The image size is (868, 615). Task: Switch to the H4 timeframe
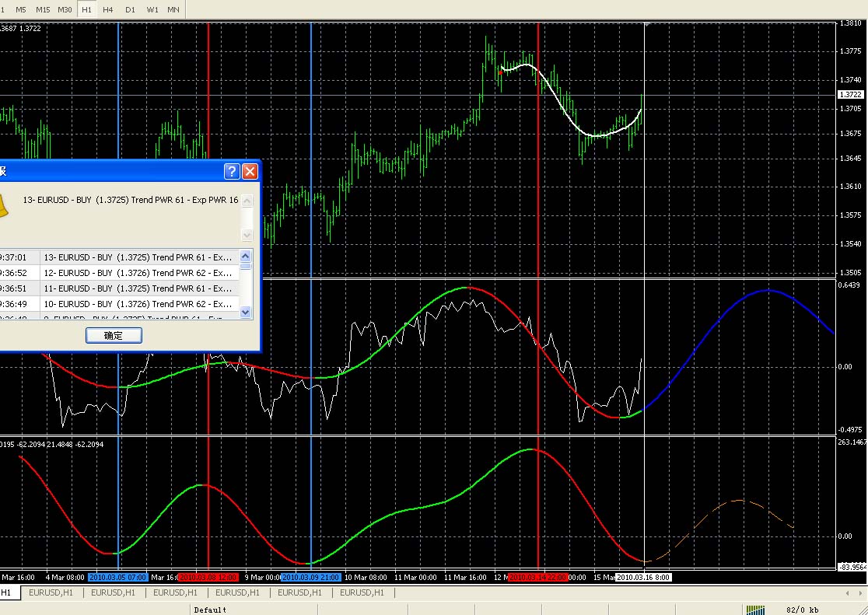pos(108,9)
